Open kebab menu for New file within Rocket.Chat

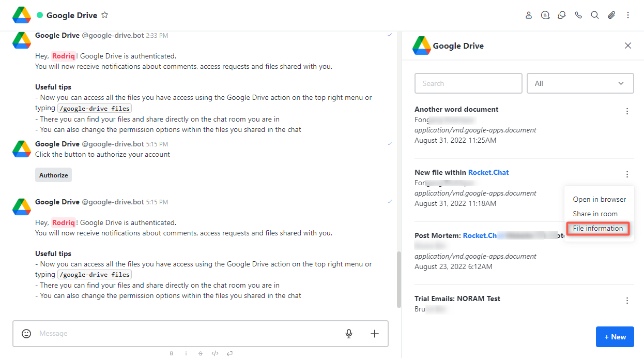pyautogui.click(x=627, y=174)
